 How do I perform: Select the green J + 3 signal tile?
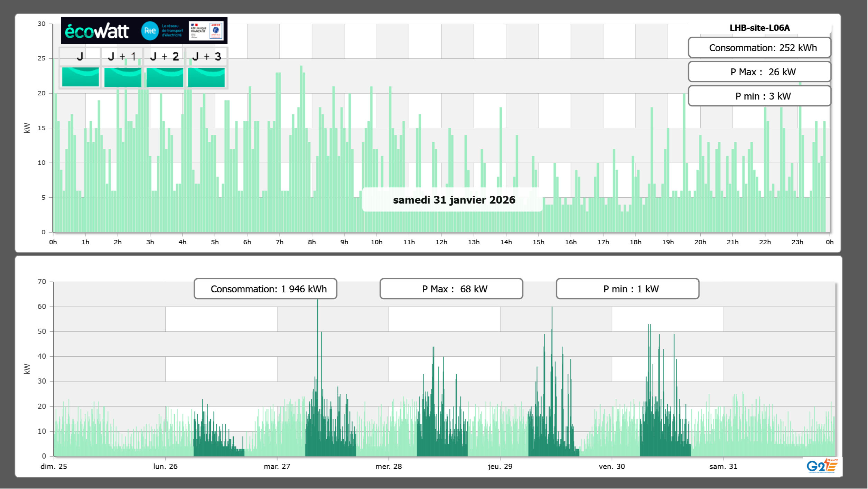206,77
